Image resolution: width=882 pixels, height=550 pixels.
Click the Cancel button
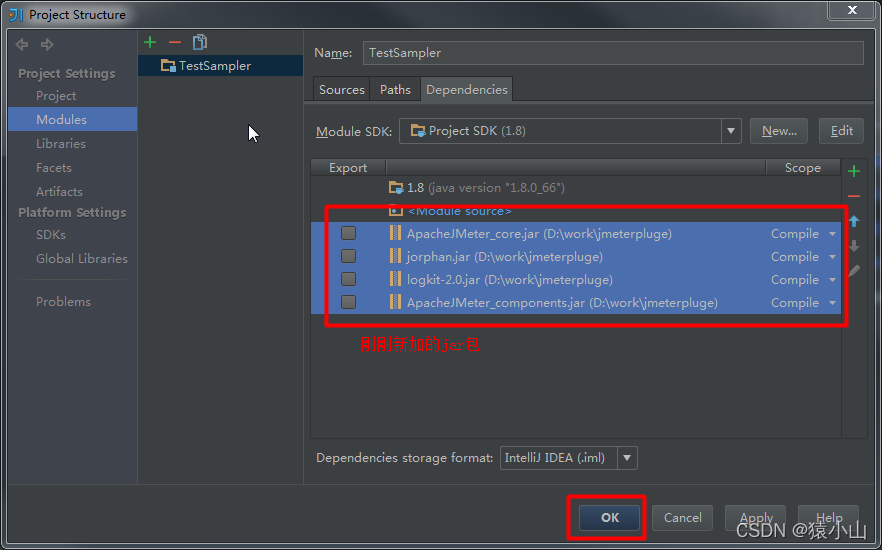point(682,517)
